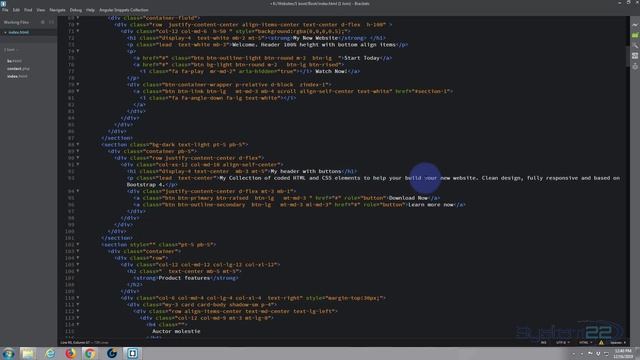Screen dimensions: 640x360
Task: Open the dark circular app on taskbar
Action: [112, 353]
